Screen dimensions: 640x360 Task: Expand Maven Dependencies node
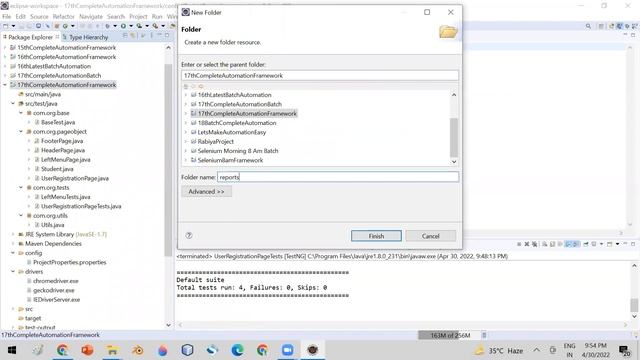[x=13, y=244]
